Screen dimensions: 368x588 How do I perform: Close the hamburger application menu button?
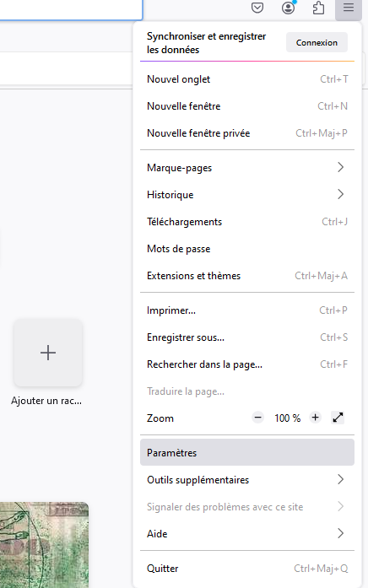click(x=349, y=8)
